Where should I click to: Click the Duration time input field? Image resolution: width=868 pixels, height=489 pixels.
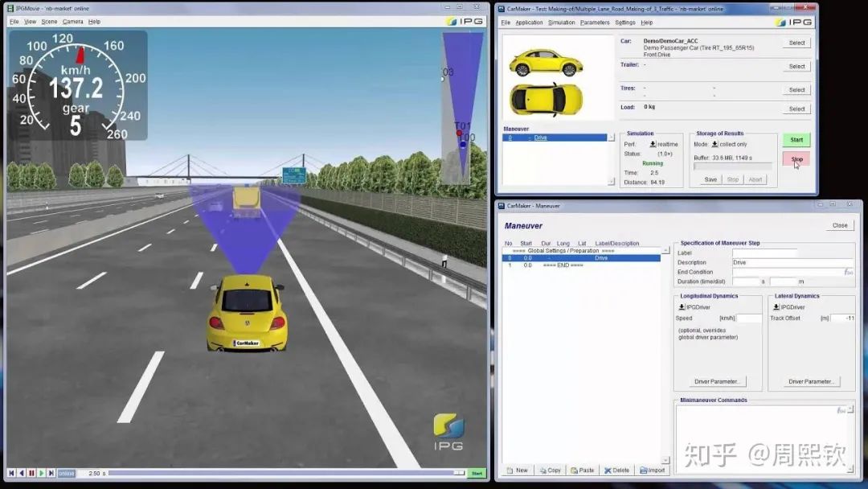[x=746, y=281]
